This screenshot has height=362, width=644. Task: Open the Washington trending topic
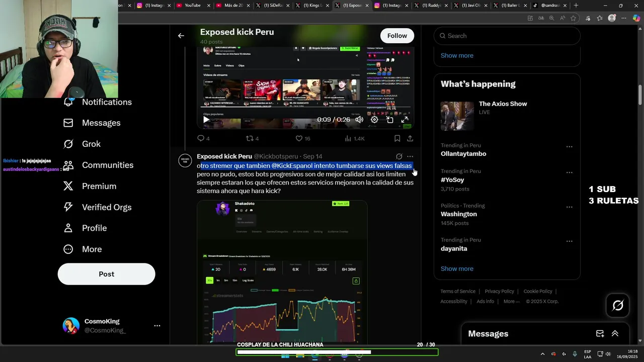[x=459, y=214]
